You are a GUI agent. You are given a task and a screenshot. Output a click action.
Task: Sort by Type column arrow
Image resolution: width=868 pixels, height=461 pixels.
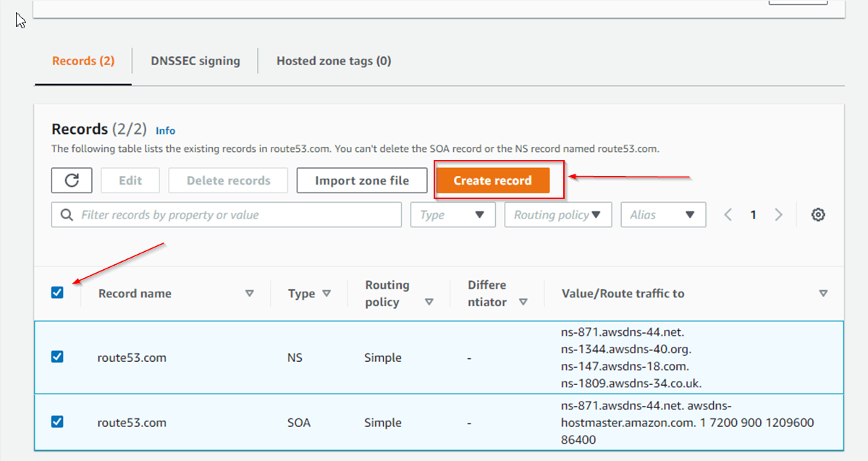coord(326,294)
